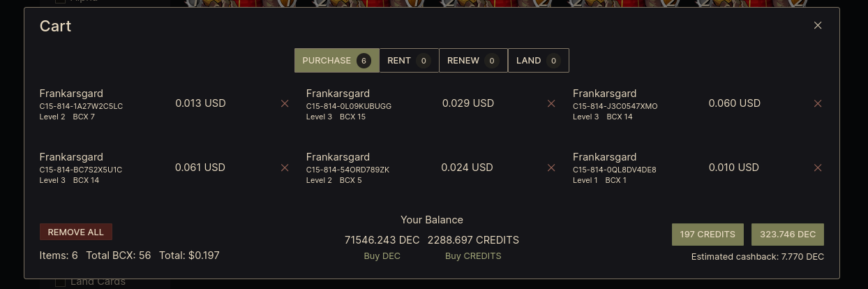Switch to the Purchase tab
The height and width of the screenshot is (289, 868).
[336, 61]
